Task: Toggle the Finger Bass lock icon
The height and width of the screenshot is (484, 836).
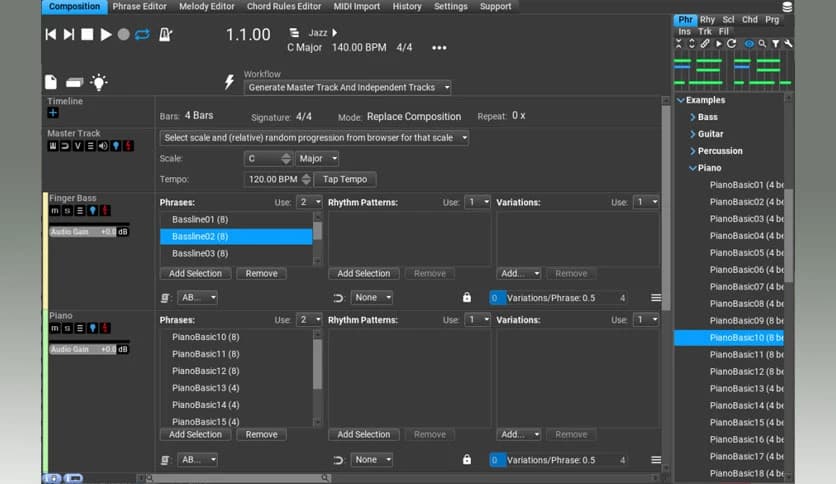Action: coord(467,297)
